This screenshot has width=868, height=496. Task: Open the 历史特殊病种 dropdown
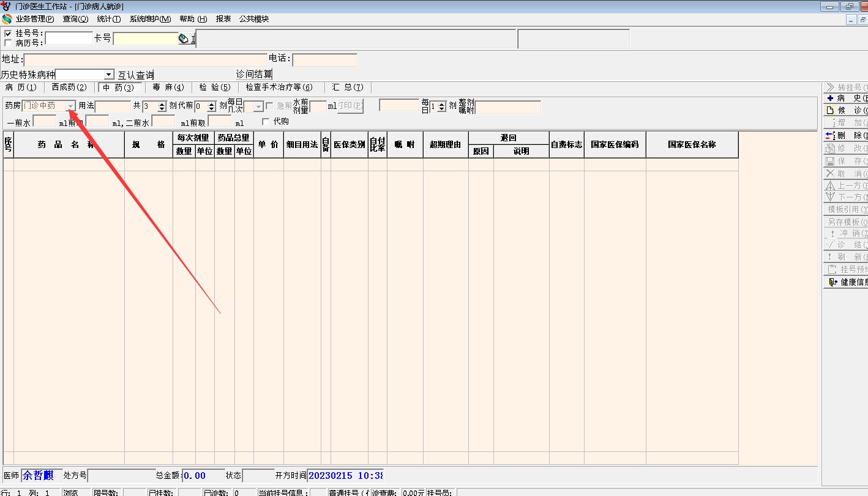[x=109, y=75]
